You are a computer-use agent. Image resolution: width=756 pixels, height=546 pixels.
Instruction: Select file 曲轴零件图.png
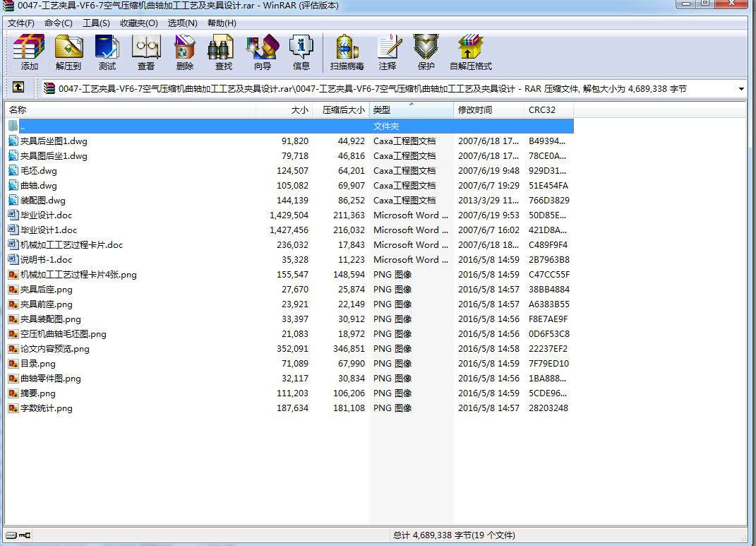[51, 379]
